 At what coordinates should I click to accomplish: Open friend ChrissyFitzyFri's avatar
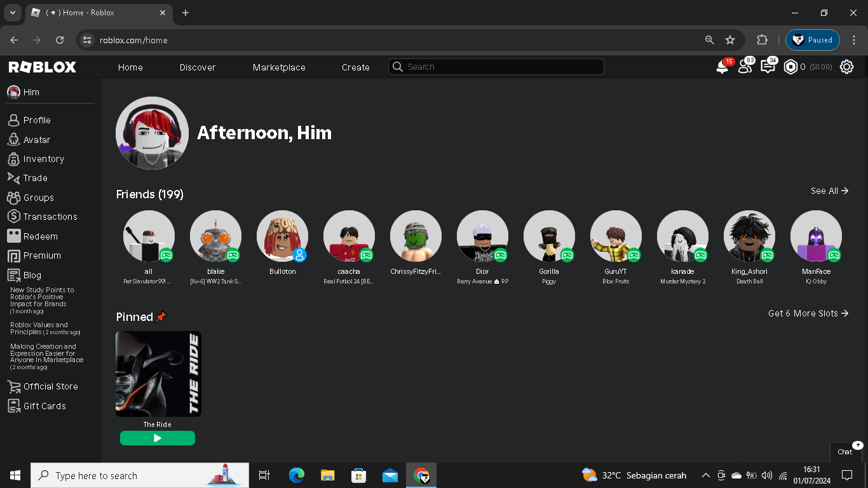[416, 236]
